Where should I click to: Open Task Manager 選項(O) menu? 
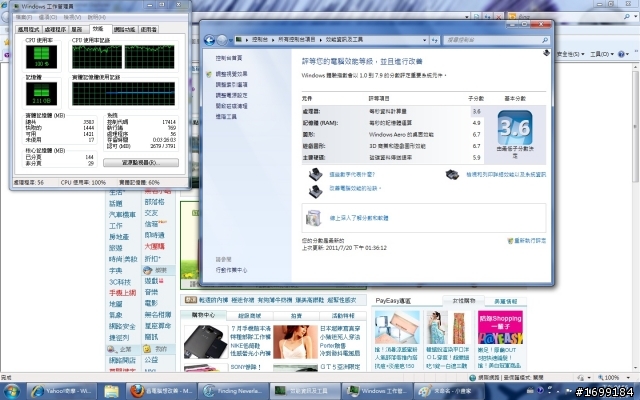tap(48, 17)
